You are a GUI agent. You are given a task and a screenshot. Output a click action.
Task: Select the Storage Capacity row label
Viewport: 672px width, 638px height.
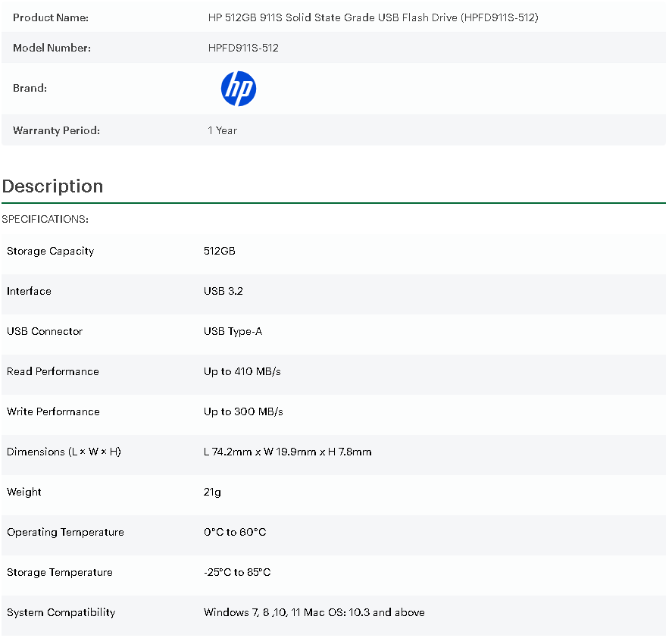[x=50, y=251]
